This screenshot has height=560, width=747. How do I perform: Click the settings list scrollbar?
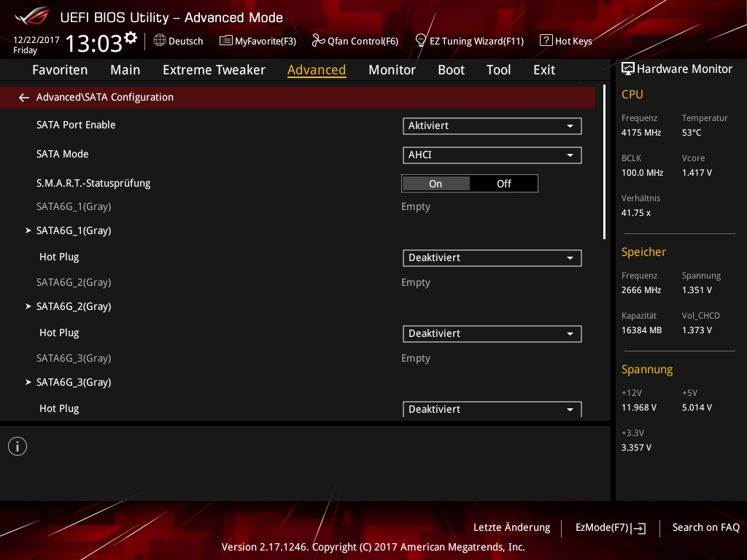(x=604, y=162)
